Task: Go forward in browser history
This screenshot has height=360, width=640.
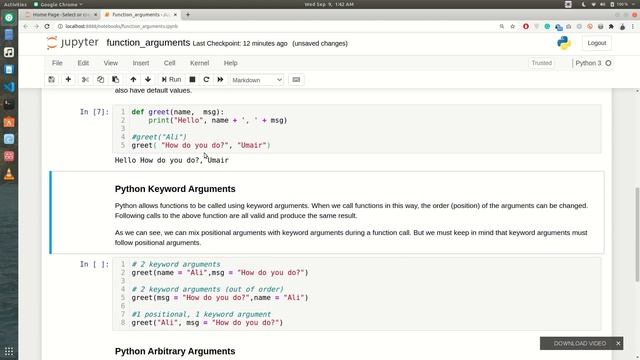Action: pyautogui.click(x=36, y=26)
